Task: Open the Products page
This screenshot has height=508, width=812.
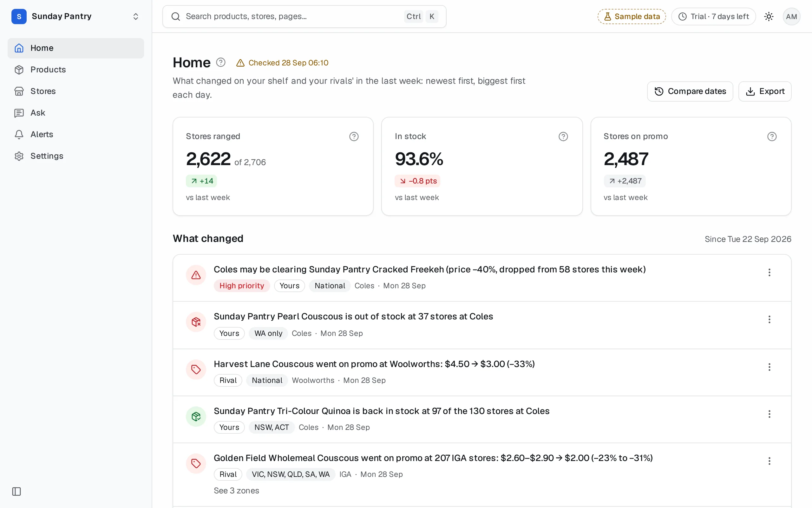Action: [75, 70]
